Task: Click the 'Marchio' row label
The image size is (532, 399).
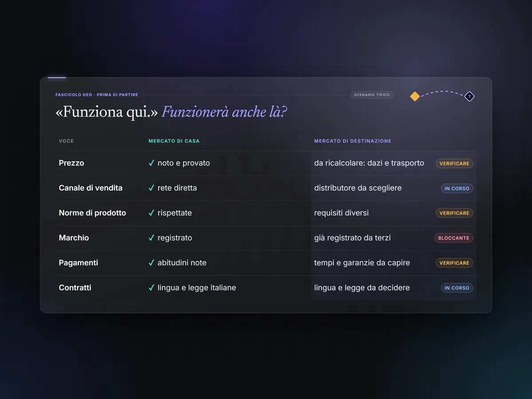Action: (74, 238)
